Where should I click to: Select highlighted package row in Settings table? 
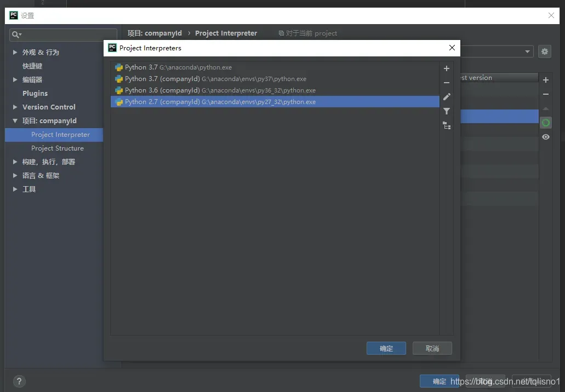point(499,116)
